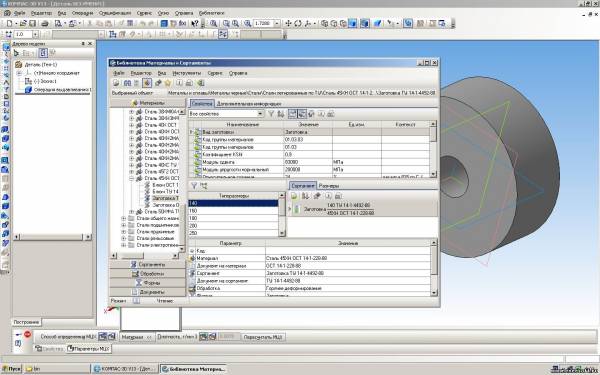Expand the 'Стали пружинные' folder
This screenshot has height=375, width=600.
[124, 232]
